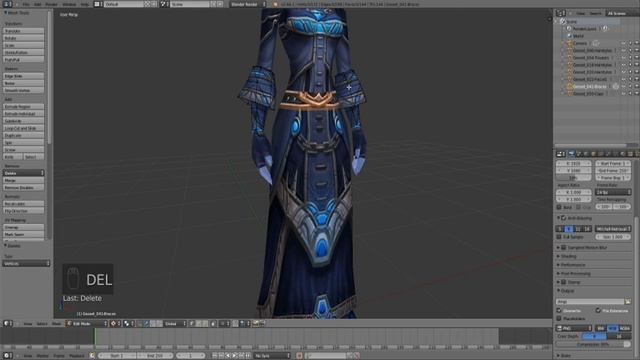The height and width of the screenshot is (360, 640).
Task: Toggle the Border checkbox
Action: 559,207
